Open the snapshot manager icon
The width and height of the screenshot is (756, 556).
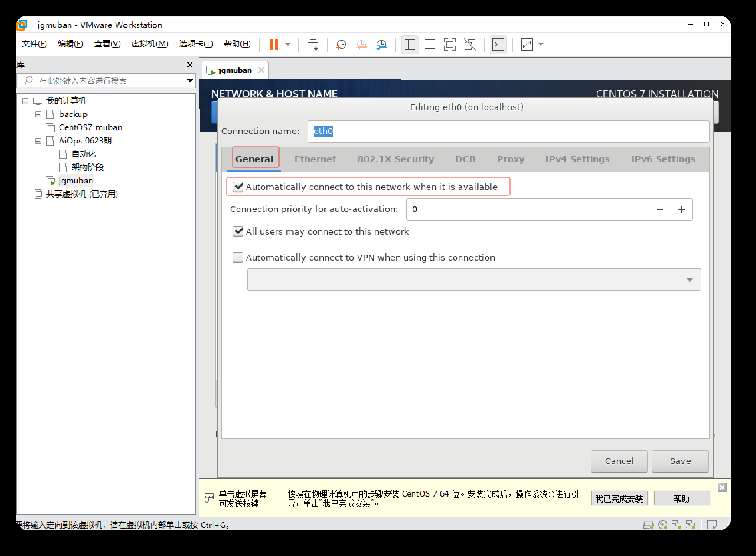click(x=381, y=44)
